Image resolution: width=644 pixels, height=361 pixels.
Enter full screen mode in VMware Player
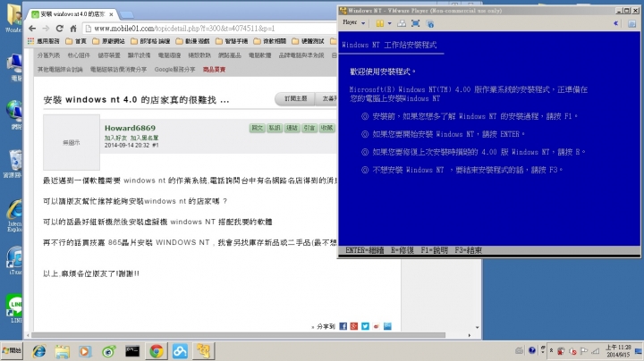[x=415, y=23]
